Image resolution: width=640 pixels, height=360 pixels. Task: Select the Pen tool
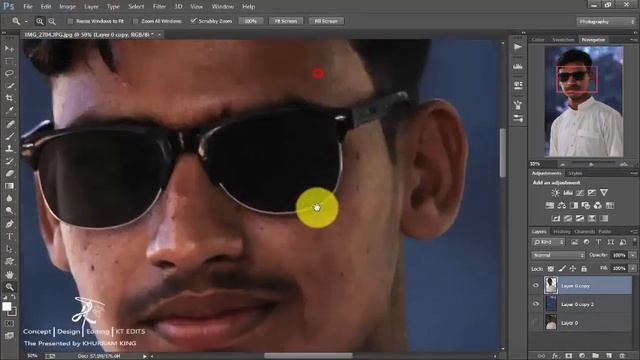[x=9, y=224]
